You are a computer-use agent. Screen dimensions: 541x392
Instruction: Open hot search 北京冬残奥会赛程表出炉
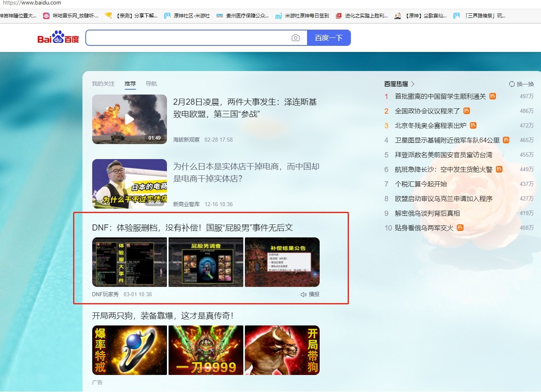click(x=431, y=125)
